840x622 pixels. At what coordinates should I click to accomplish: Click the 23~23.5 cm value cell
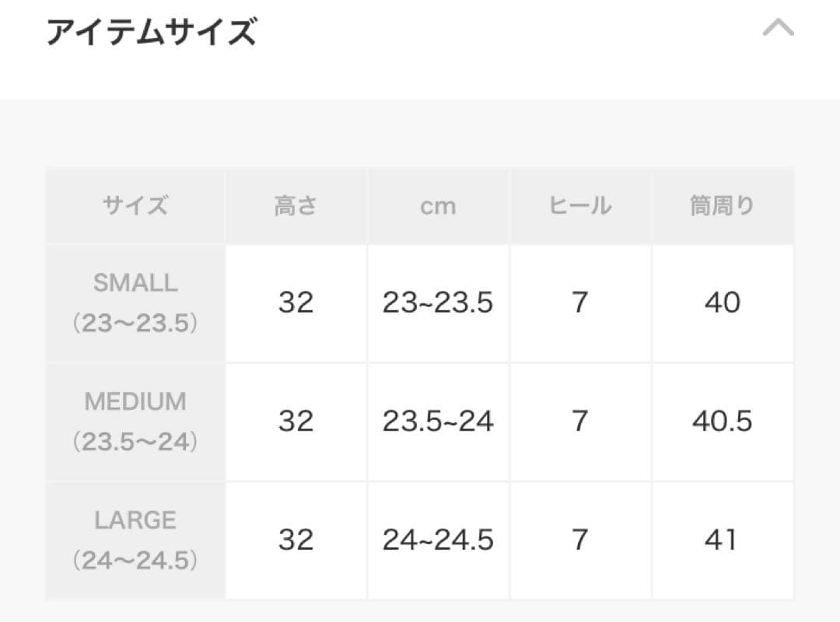tap(438, 303)
